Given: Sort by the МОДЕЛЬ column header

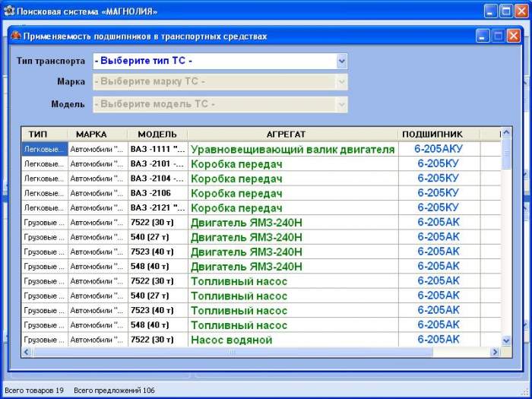Looking at the screenshot, I should coord(157,135).
